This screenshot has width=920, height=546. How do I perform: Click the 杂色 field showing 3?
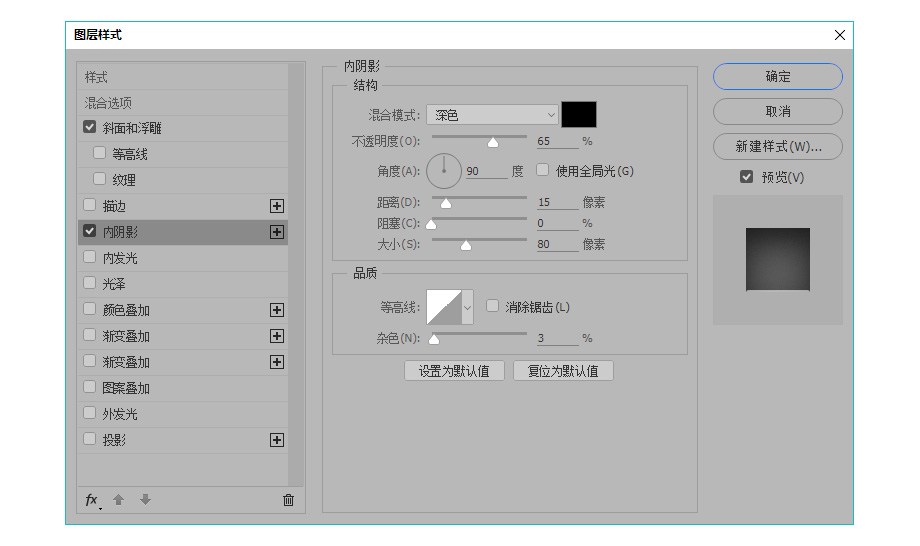(557, 338)
